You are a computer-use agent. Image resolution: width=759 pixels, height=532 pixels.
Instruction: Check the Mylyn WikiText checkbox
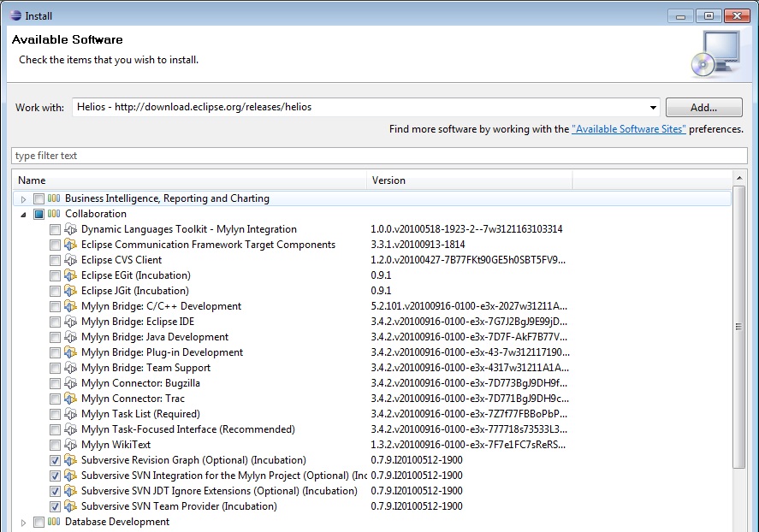[55, 446]
